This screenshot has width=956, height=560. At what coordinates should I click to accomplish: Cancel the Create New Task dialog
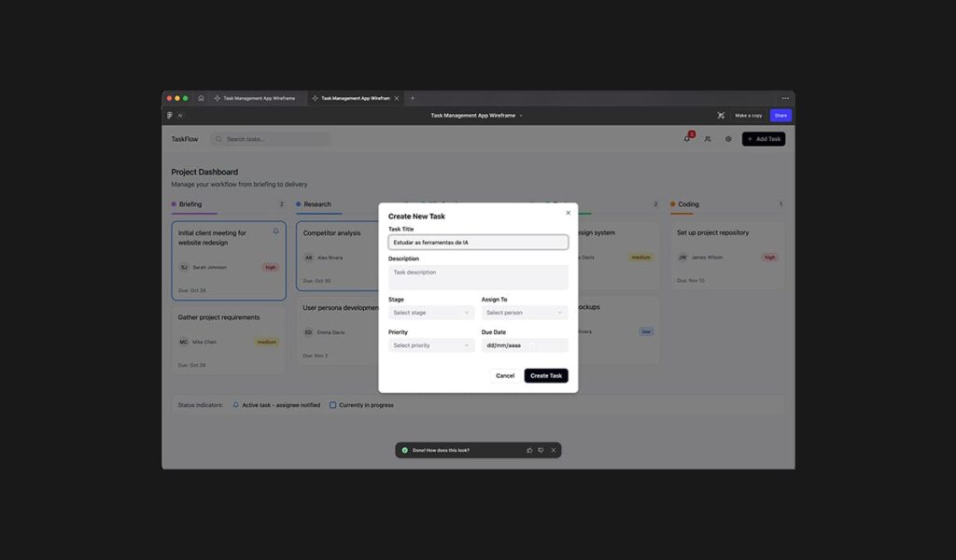point(505,375)
